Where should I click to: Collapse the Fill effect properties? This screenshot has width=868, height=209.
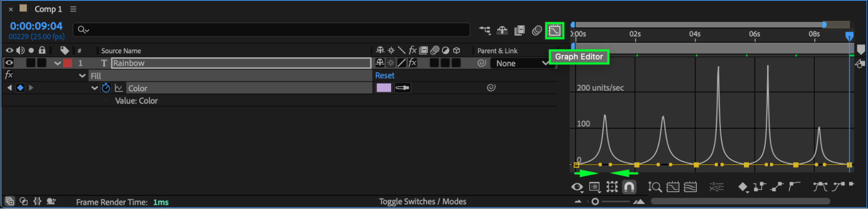click(82, 76)
